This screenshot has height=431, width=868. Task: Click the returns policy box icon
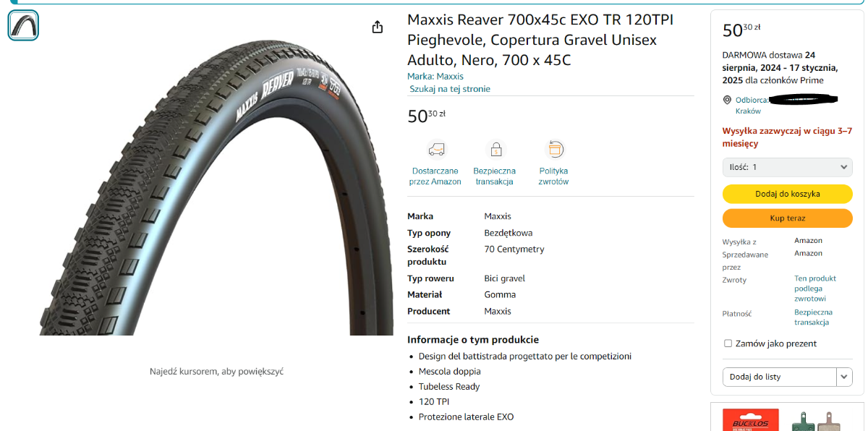[x=554, y=150]
